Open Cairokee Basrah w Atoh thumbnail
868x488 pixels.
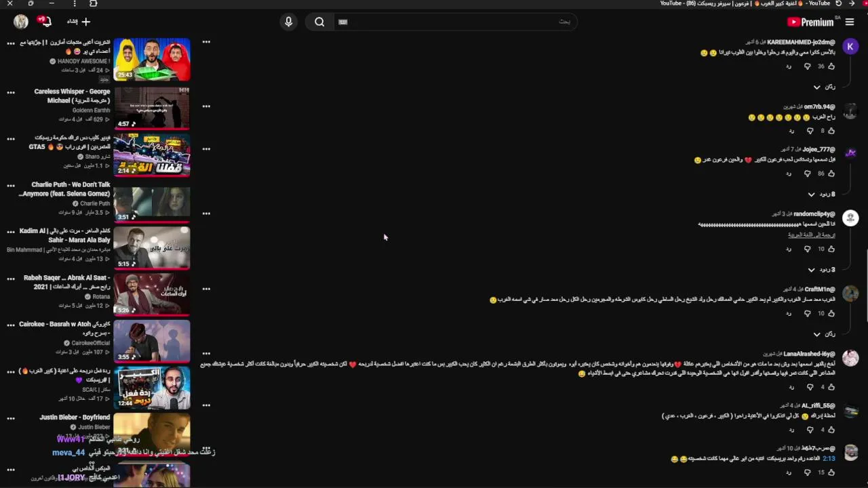pos(152,341)
